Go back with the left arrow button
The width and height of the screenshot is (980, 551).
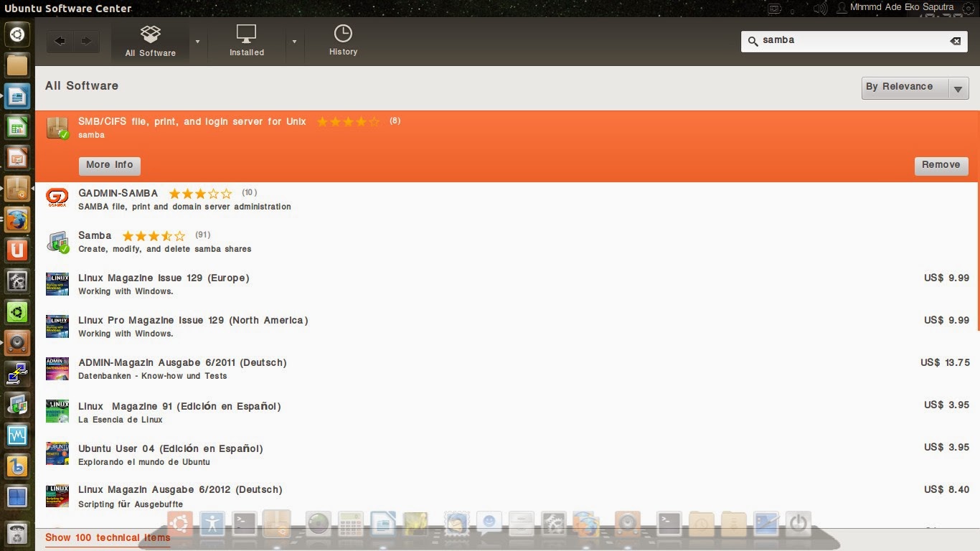coord(60,41)
